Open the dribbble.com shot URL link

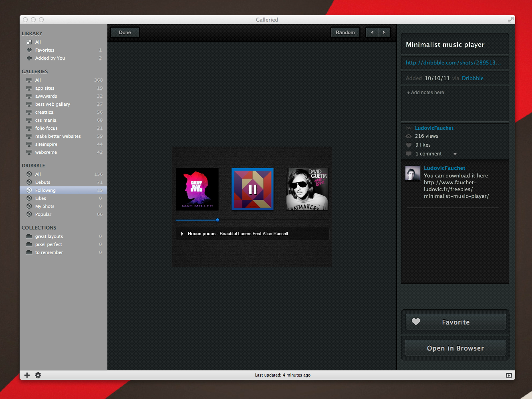point(453,62)
